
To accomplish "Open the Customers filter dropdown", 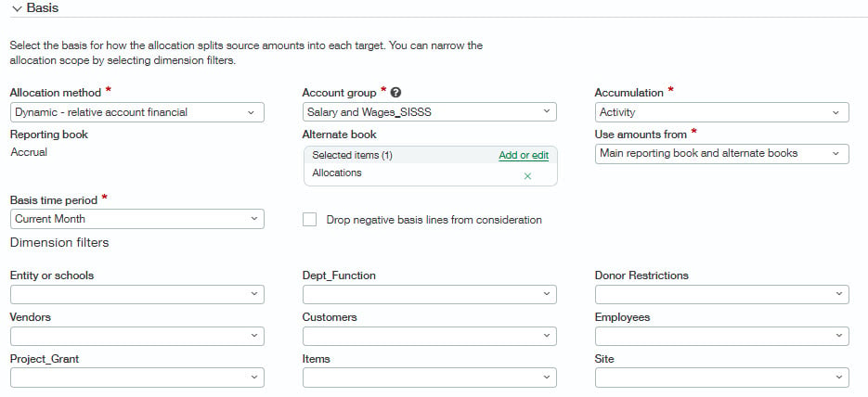I will coord(430,336).
